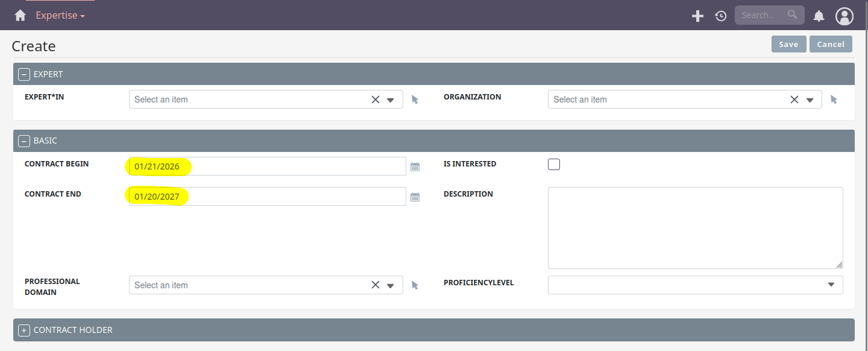This screenshot has height=351, width=868.
Task: Go to the Home icon
Action: click(x=20, y=16)
